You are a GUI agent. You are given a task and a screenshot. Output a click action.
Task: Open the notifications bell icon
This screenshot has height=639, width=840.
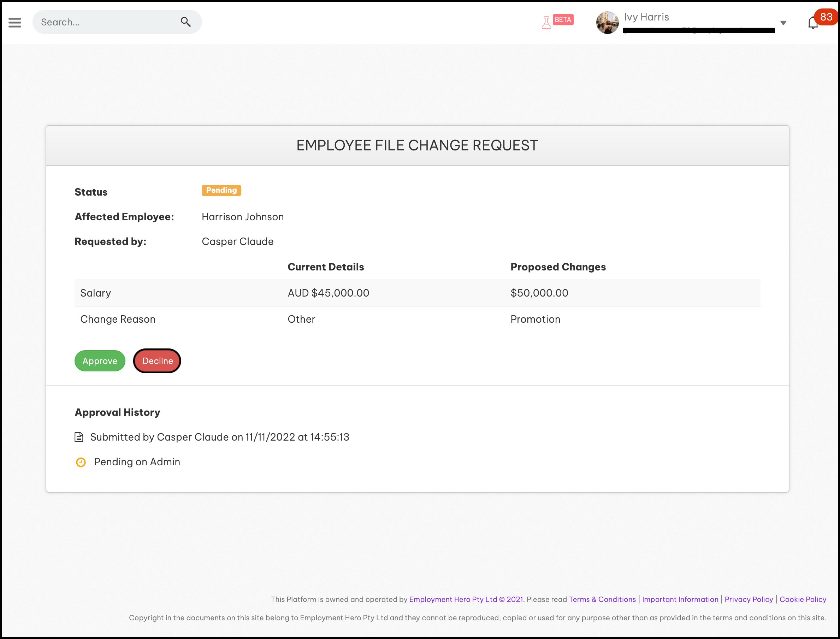(812, 24)
